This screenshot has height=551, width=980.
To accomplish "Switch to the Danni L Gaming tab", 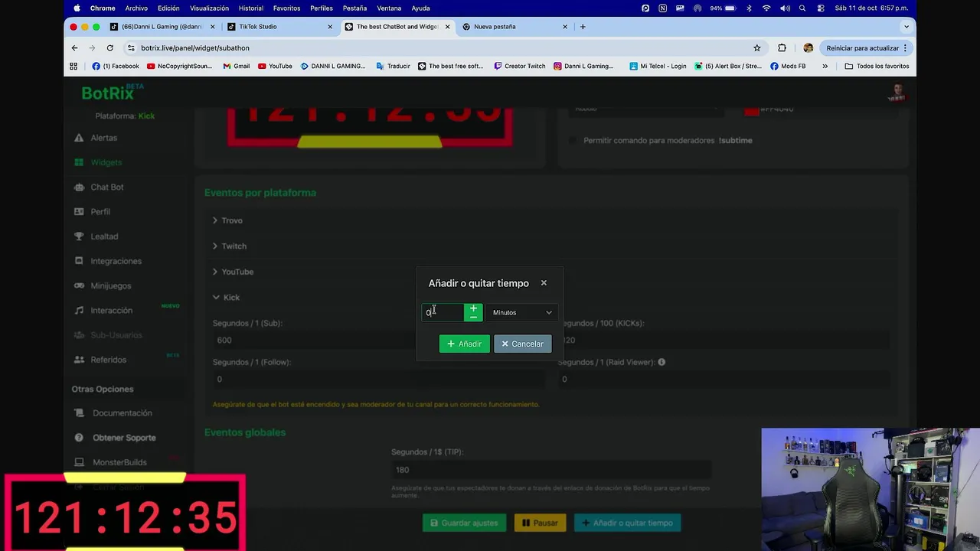I will click(x=161, y=27).
